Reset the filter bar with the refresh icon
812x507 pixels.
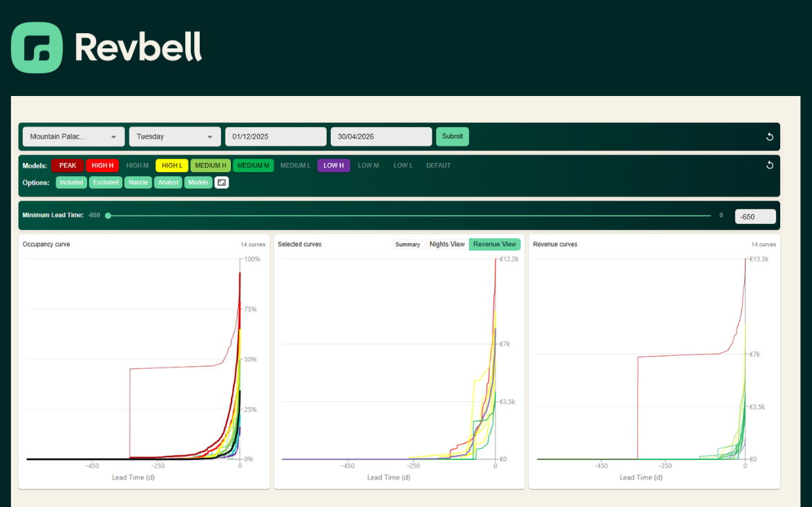click(x=770, y=137)
